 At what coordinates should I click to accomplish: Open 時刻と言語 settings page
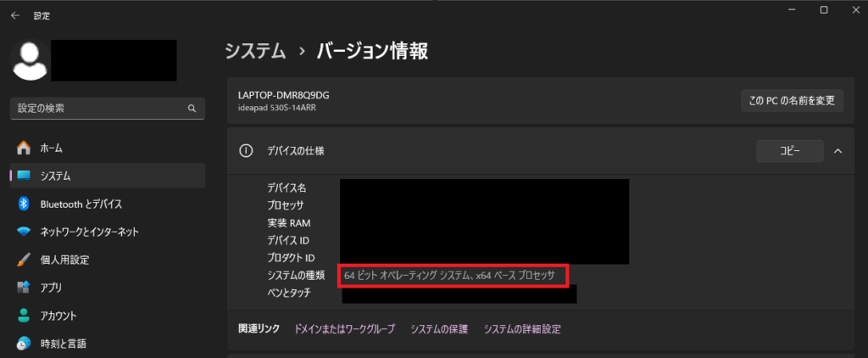point(108,343)
